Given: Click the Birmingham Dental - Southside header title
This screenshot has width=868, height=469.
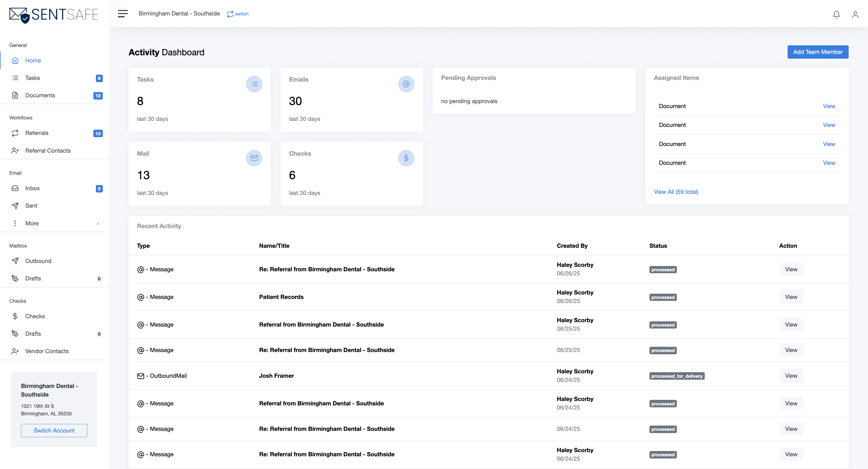Looking at the screenshot, I should pyautogui.click(x=179, y=14).
